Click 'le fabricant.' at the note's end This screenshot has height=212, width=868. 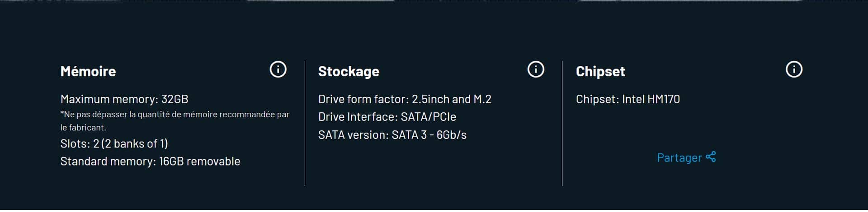[x=83, y=128]
